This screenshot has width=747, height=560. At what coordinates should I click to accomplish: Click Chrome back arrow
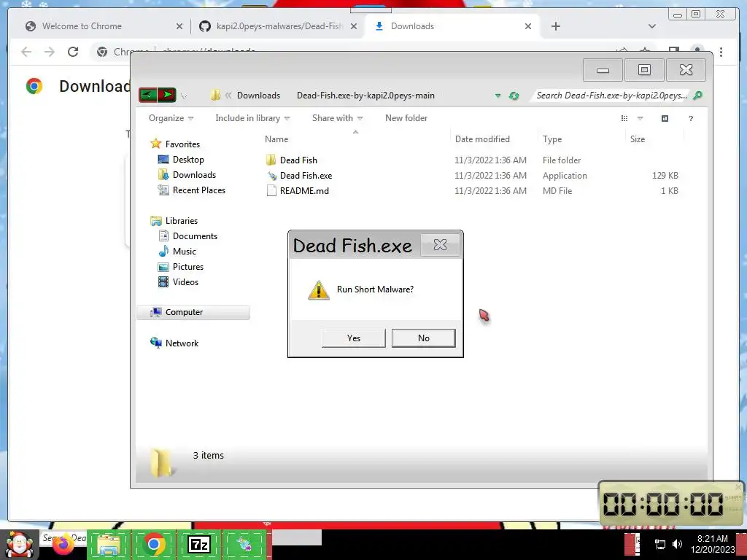26,52
